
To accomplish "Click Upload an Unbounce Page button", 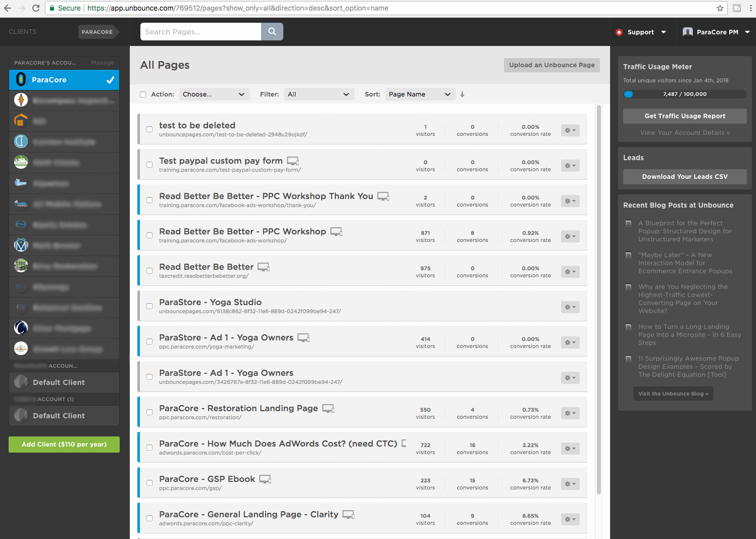I will click(x=552, y=65).
